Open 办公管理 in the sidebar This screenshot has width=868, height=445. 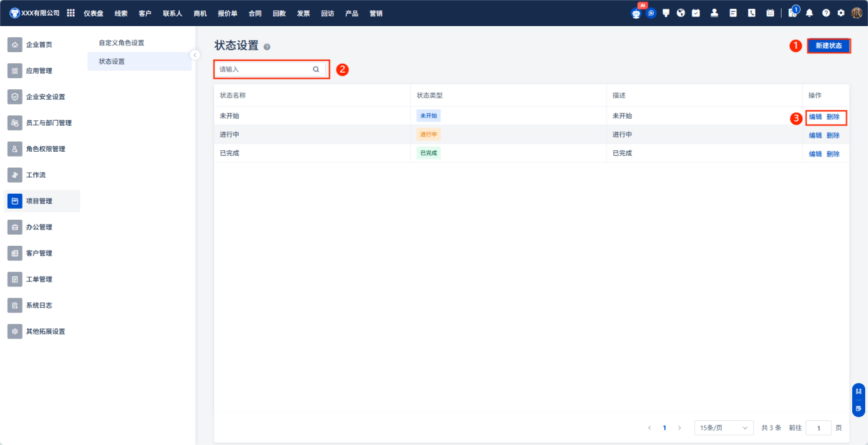coord(41,227)
